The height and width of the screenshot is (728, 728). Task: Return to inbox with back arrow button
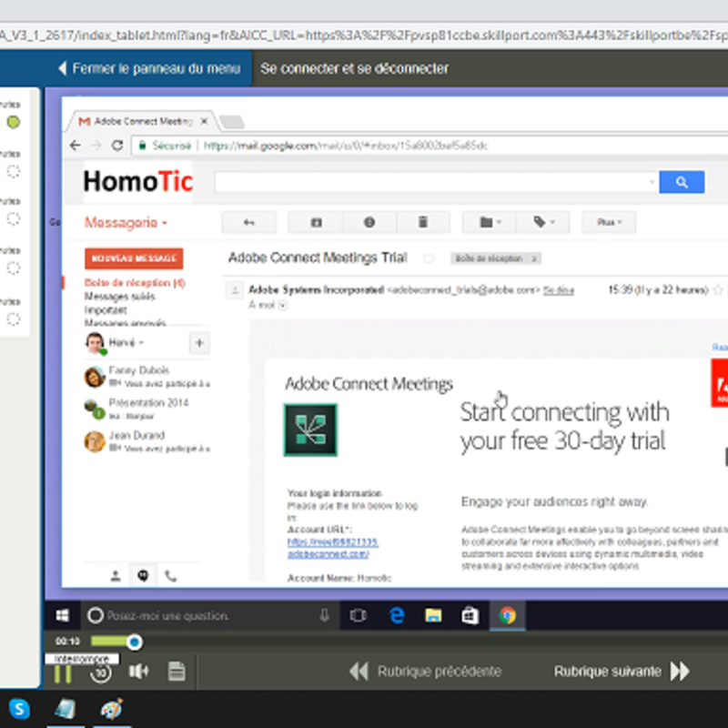click(x=248, y=222)
